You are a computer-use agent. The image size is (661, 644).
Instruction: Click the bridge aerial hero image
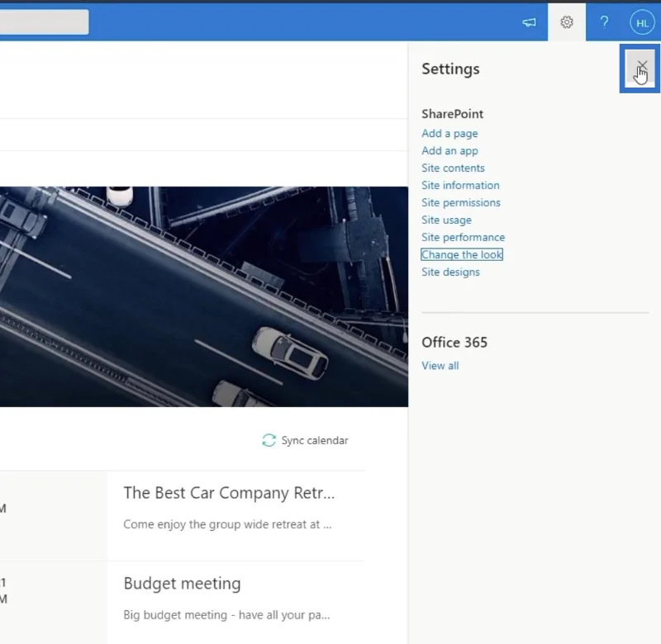204,296
